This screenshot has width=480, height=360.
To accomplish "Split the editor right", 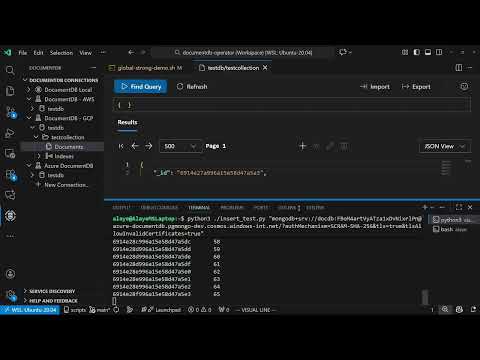I will (459, 68).
